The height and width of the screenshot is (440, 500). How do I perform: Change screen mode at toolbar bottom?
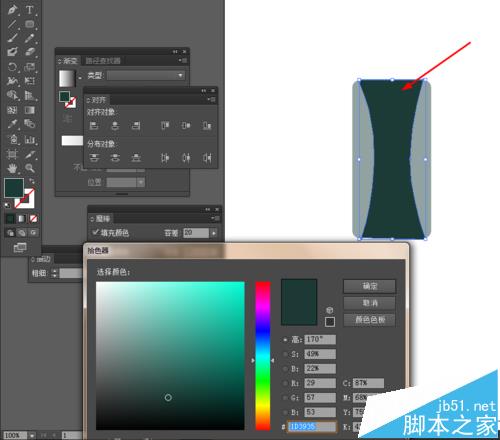point(20,247)
